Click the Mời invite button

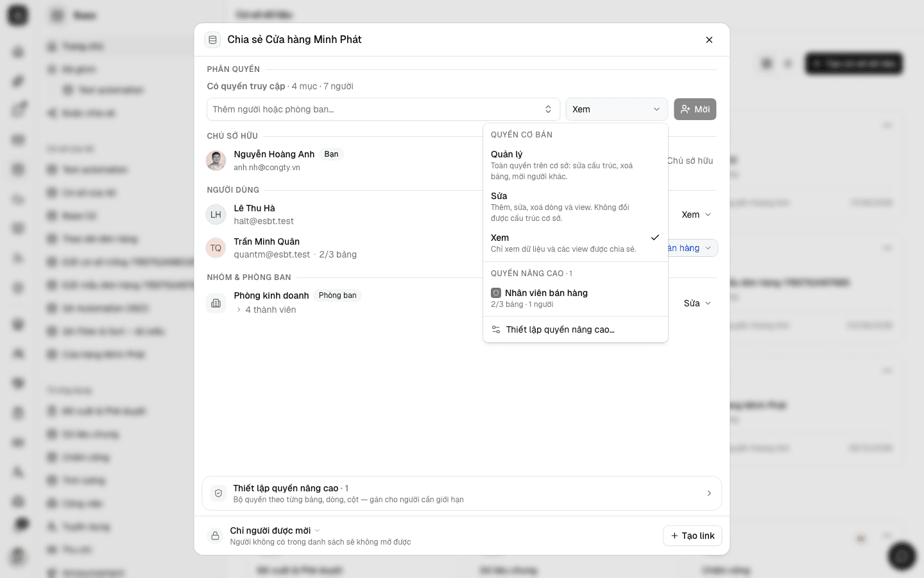695,109
